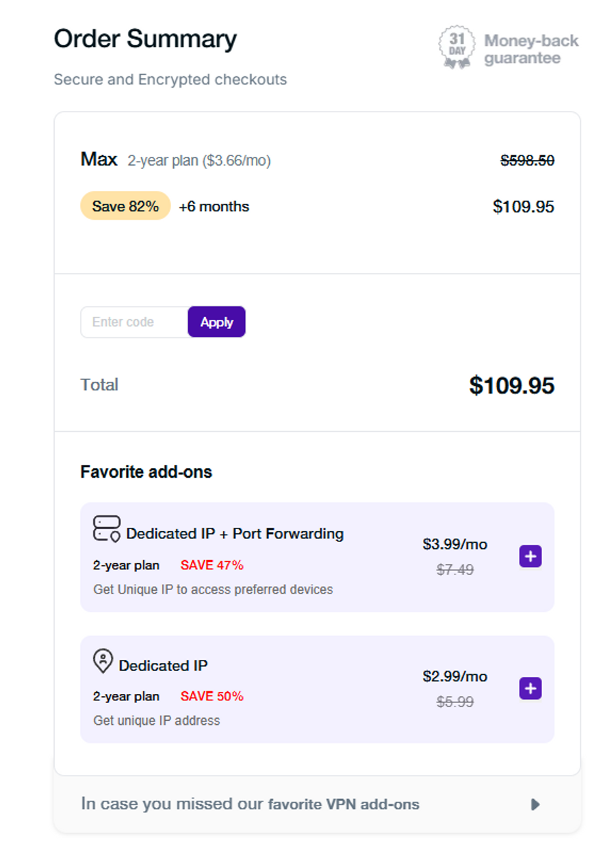Select the Dedicated IP + Port Forwarding title

235,533
